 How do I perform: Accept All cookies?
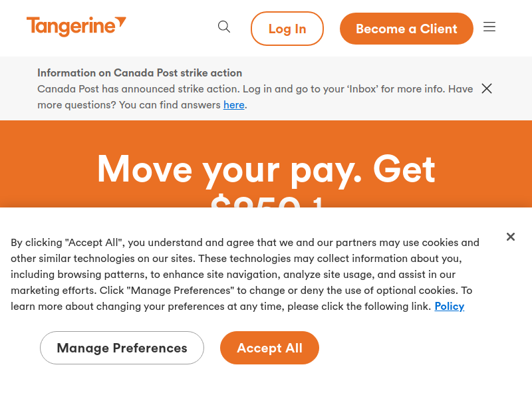click(x=269, y=348)
